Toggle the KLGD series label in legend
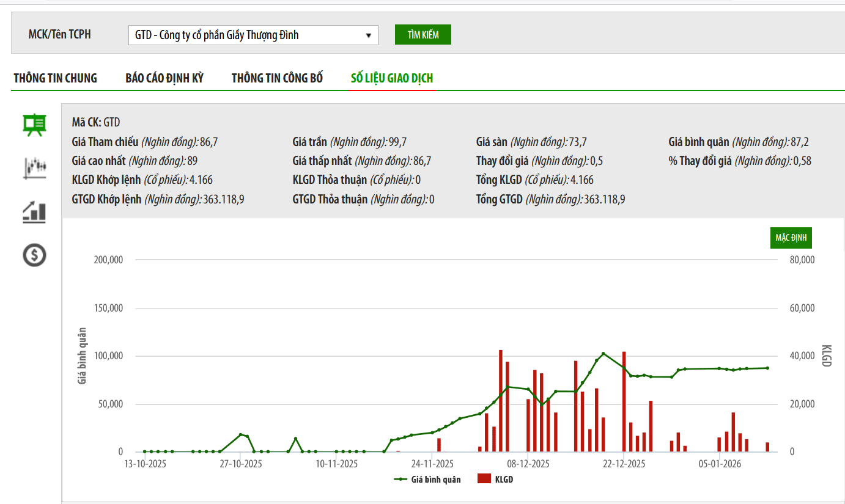 [504, 480]
